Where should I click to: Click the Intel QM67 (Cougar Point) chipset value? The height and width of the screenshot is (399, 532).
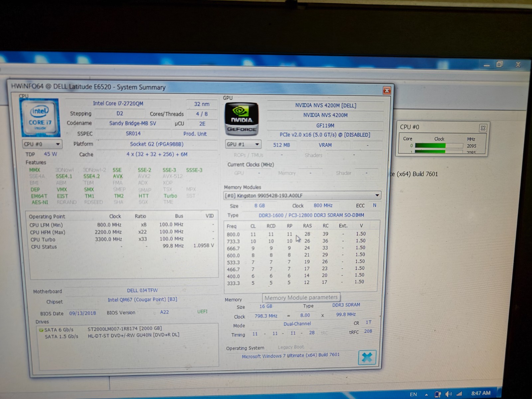142,300
